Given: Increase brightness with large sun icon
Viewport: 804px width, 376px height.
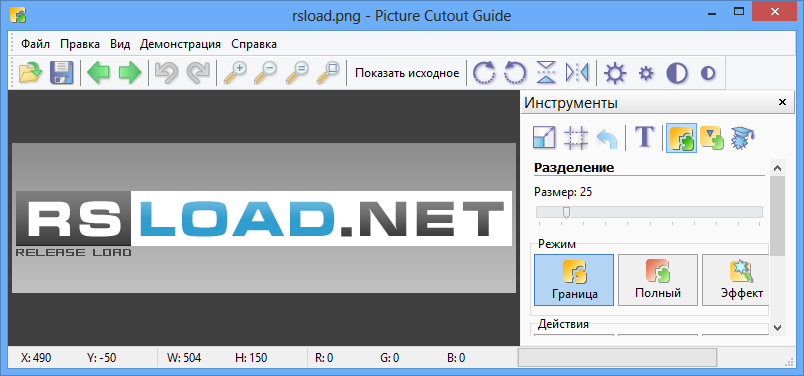Looking at the screenshot, I should point(615,73).
